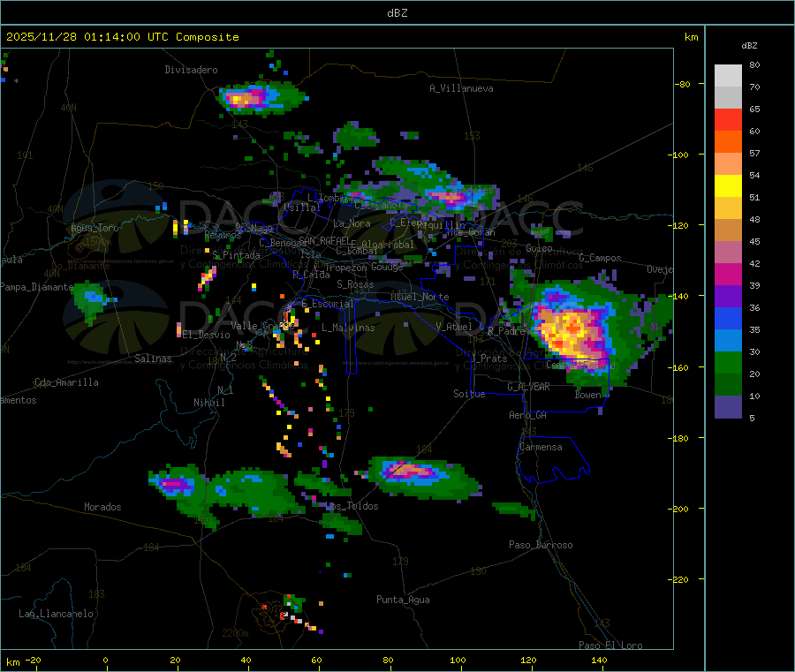The width and height of the screenshot is (795, 672).
Task: Click the -140 km vertical axis tick
Action: [681, 296]
